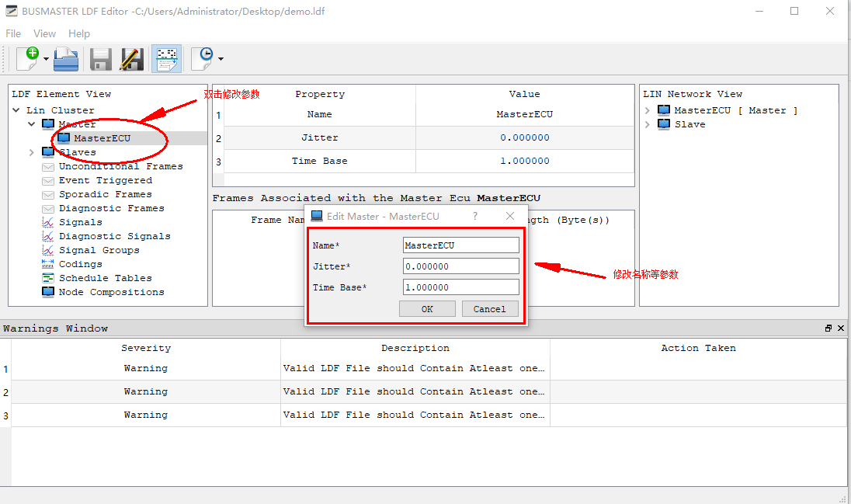Select Node Compositions tree item

tap(111, 292)
